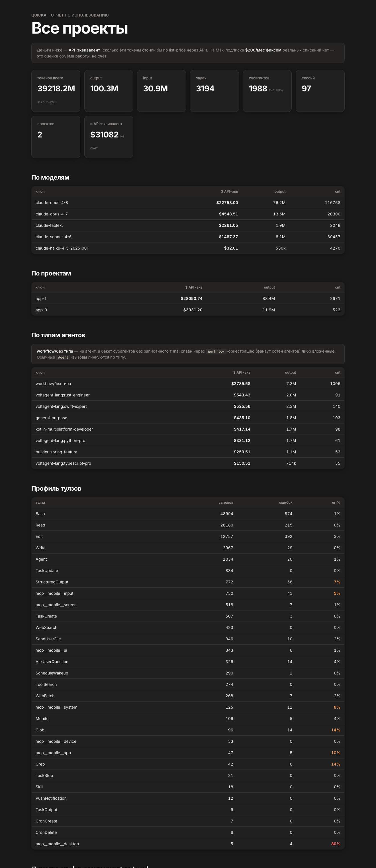Click the Workflow code tag in note
The width and height of the screenshot is (376, 868).
click(x=216, y=351)
